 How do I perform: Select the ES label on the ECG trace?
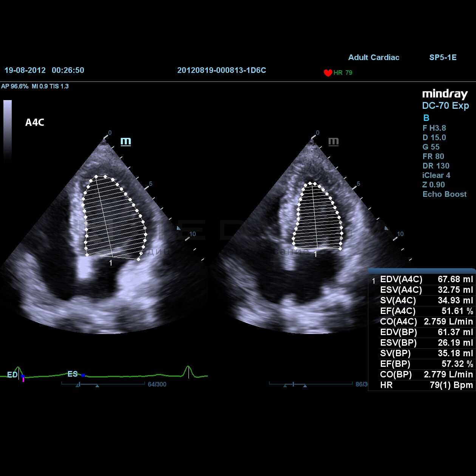pyautogui.click(x=73, y=374)
